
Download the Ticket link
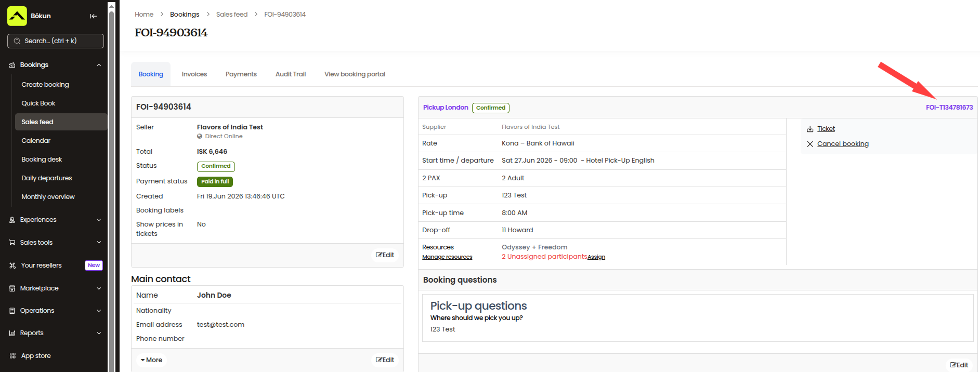[x=826, y=129]
